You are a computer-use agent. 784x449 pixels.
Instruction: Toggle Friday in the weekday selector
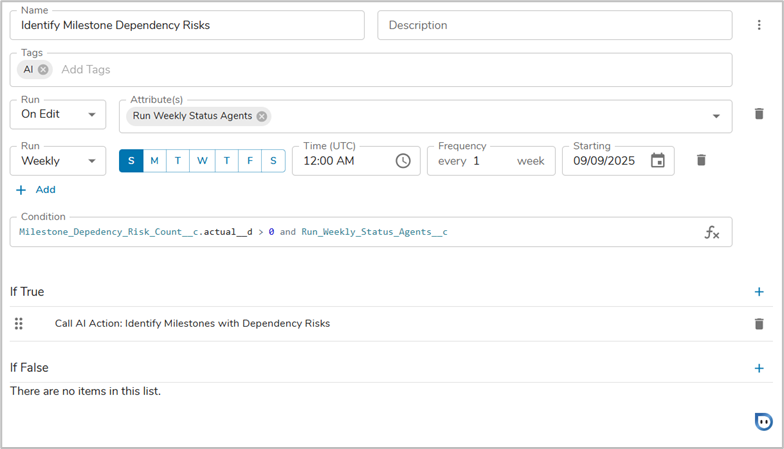click(250, 161)
